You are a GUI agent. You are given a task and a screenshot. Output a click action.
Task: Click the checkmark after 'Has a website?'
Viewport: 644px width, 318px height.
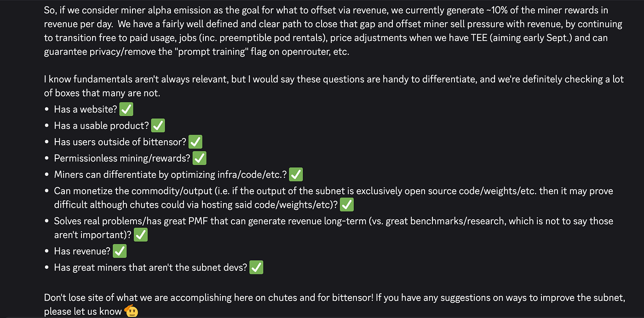(x=126, y=110)
